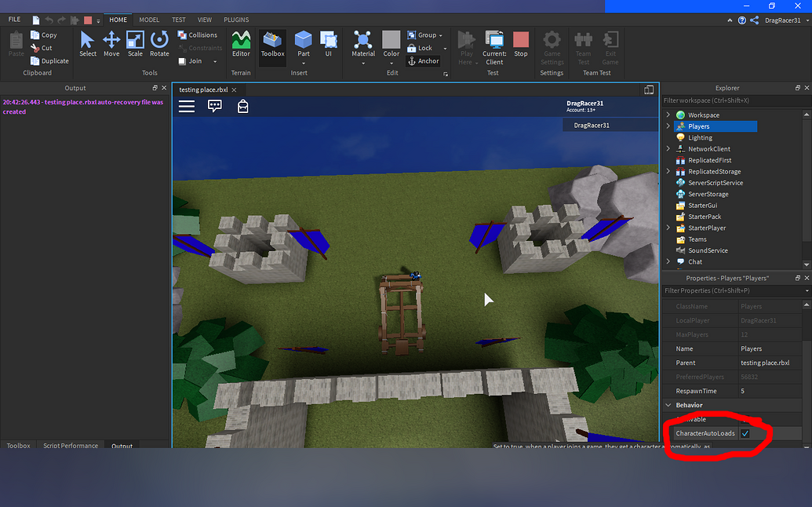
Task: Activate the Scale tool
Action: (x=135, y=44)
